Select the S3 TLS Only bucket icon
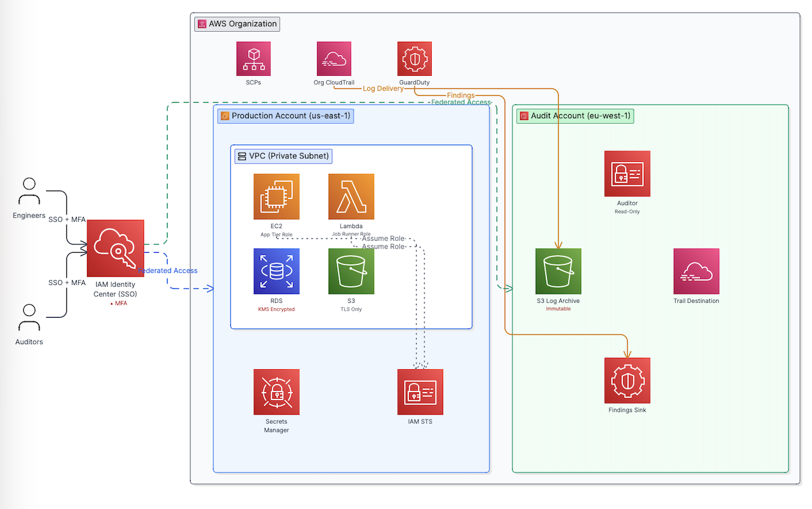Screen dimensions: 812x509 point(351,271)
